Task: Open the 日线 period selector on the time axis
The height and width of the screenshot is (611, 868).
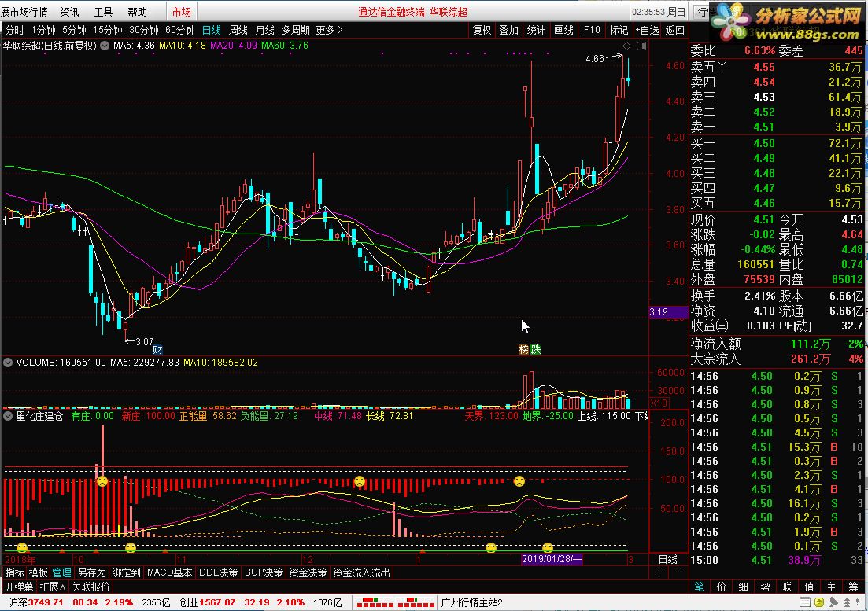Action: coord(668,559)
